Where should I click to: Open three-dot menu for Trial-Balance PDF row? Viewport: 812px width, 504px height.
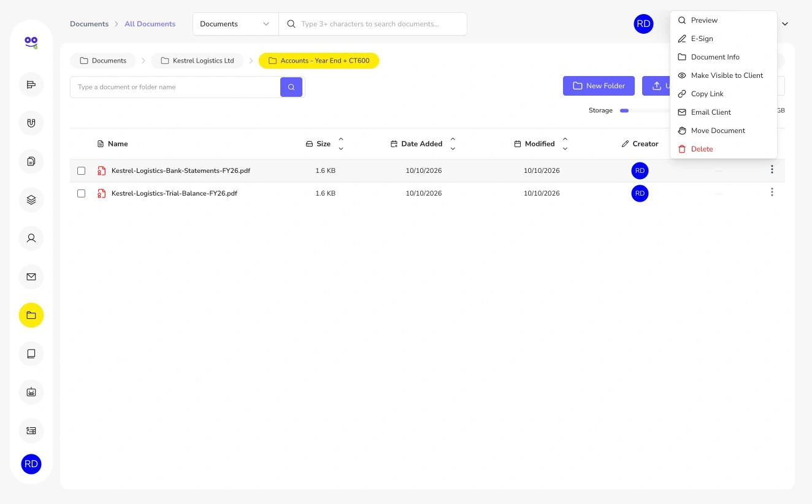[x=772, y=193]
